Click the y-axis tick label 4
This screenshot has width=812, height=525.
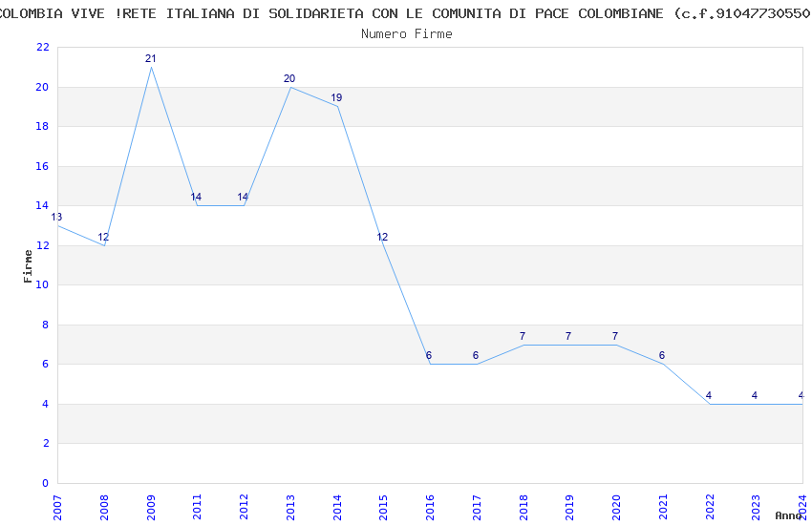tap(46, 404)
